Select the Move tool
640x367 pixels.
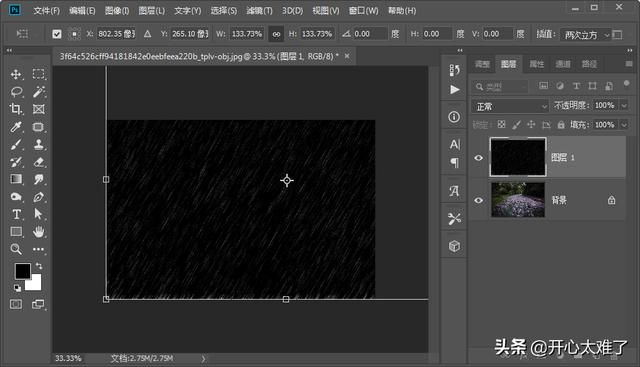16,74
